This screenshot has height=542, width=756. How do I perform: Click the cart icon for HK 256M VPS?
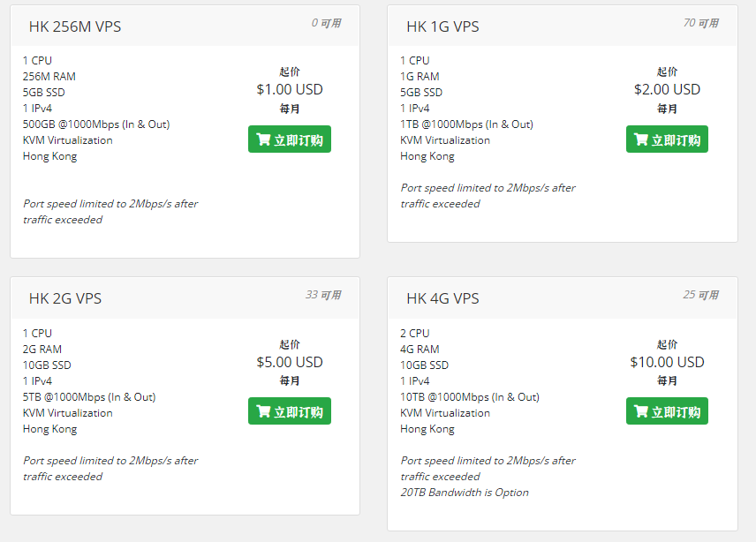point(263,139)
